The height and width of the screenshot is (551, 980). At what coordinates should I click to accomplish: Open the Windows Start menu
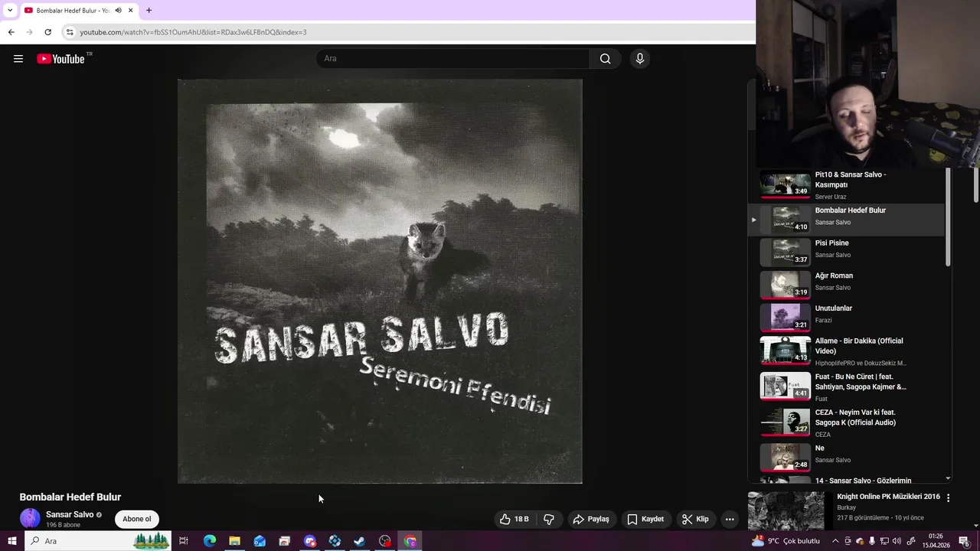(x=11, y=541)
